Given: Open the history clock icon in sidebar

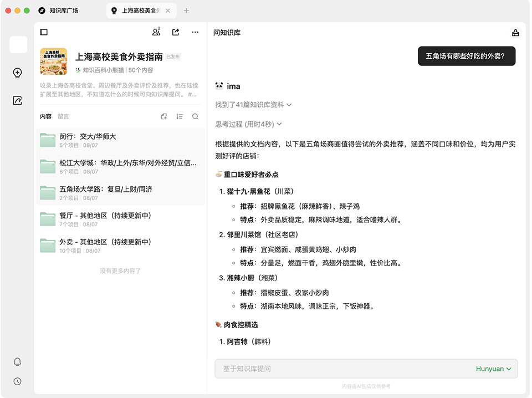Looking at the screenshot, I should click(x=18, y=381).
